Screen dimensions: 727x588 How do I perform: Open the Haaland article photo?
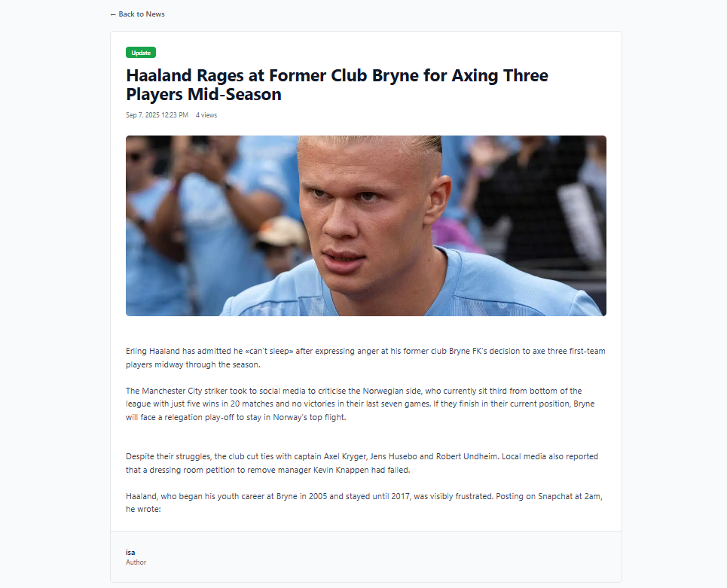click(x=365, y=225)
